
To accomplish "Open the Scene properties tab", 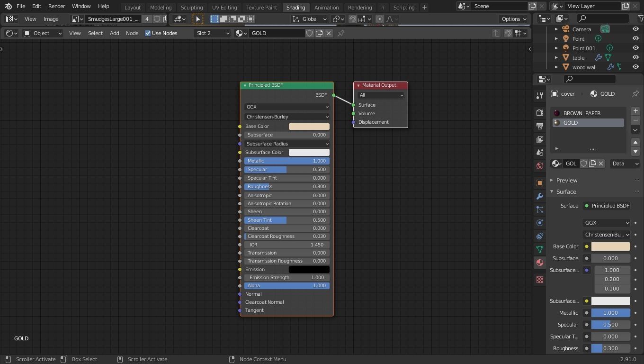I will tap(539, 153).
